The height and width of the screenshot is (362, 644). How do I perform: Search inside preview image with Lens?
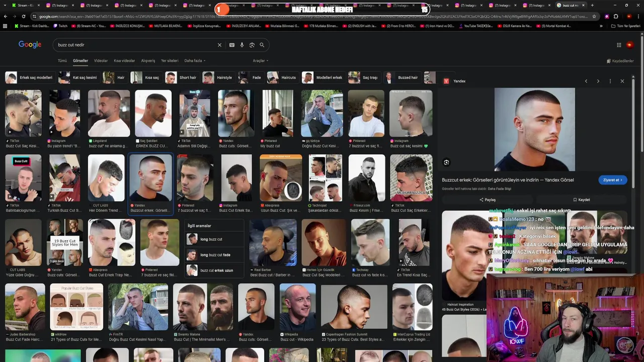pos(446,162)
